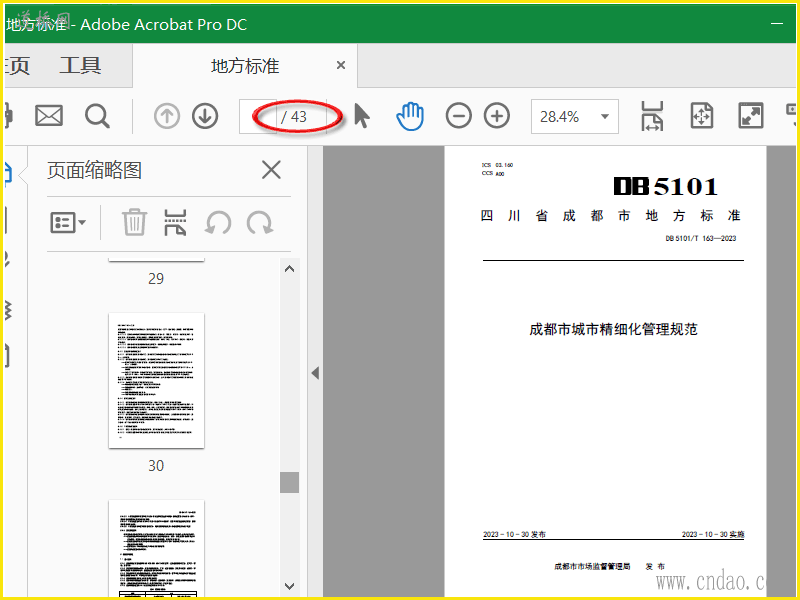Open thumbnail options menu dropdown
Screen dimensions: 800x600
[68, 223]
